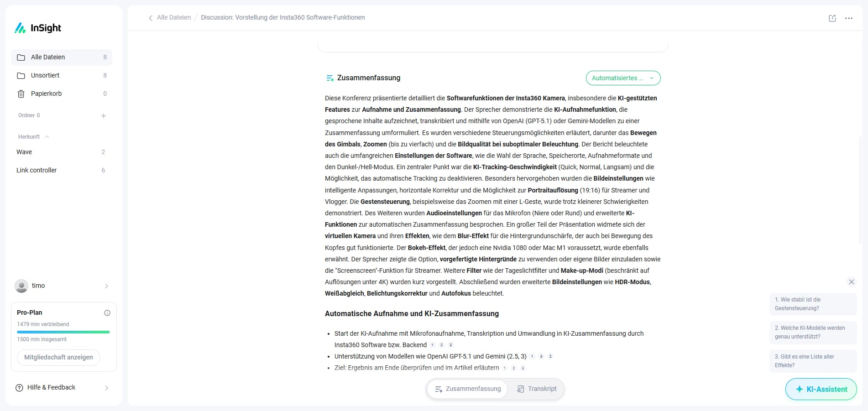Click the back arrow to Alle Dateien

151,18
